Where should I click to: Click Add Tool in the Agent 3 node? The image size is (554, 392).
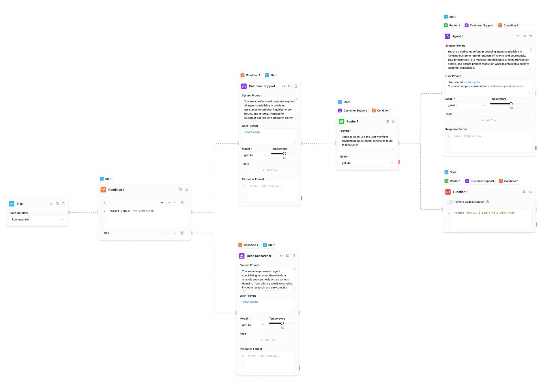[x=489, y=120]
